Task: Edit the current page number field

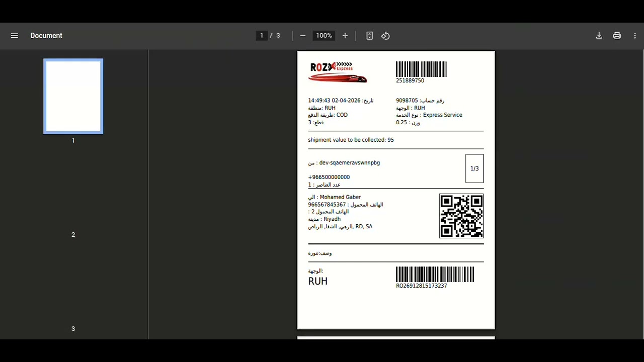Action: coord(262,36)
